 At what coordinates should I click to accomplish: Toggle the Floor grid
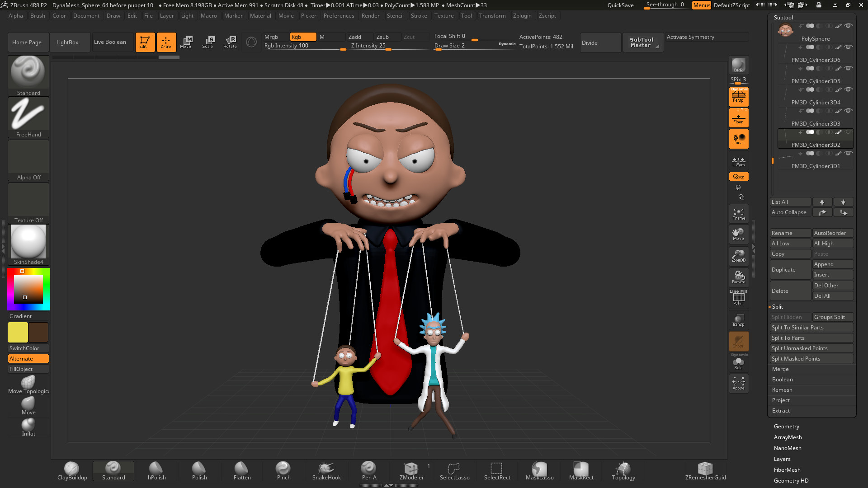[x=739, y=118]
